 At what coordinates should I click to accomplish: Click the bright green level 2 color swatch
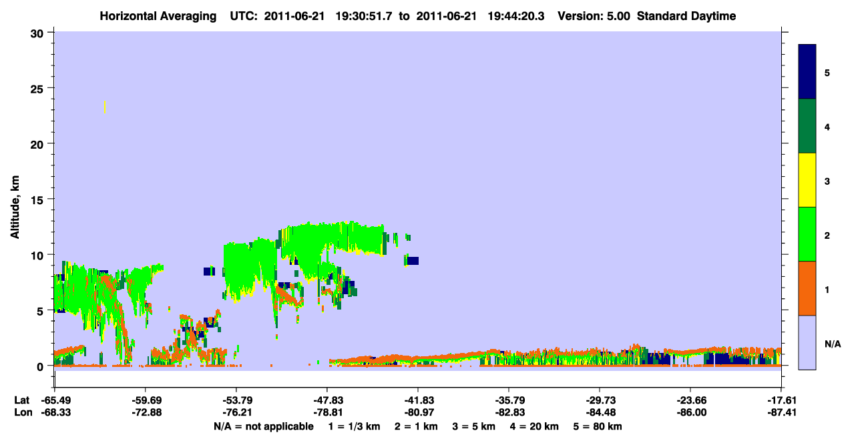tap(807, 234)
